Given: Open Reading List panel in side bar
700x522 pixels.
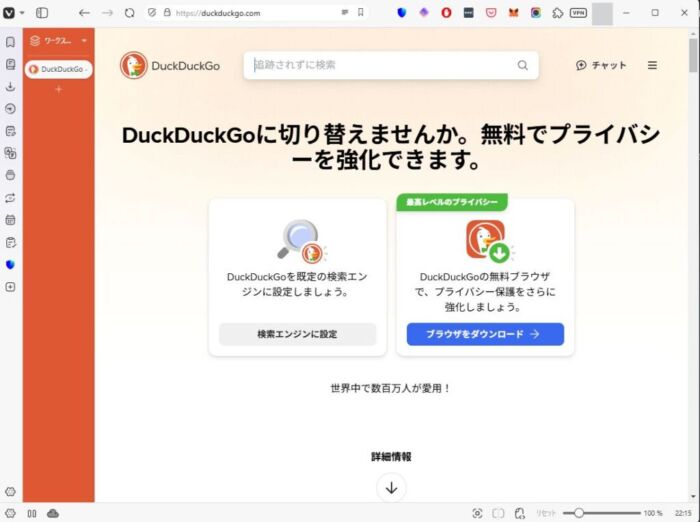Looking at the screenshot, I should click(10, 64).
